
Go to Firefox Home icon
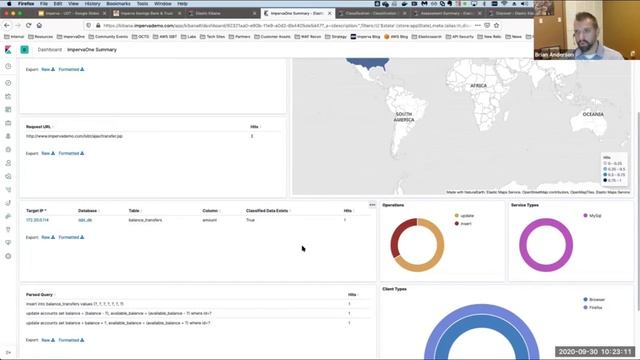pyautogui.click(x=39, y=25)
